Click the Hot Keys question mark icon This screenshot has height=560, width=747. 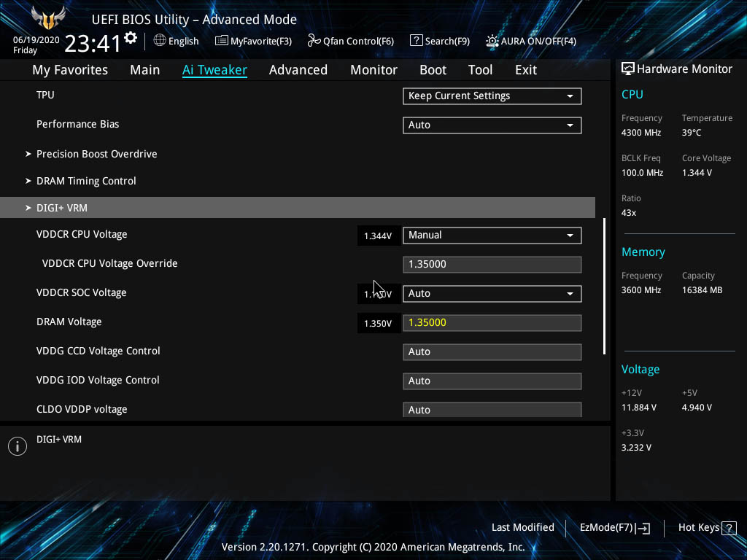729,528
